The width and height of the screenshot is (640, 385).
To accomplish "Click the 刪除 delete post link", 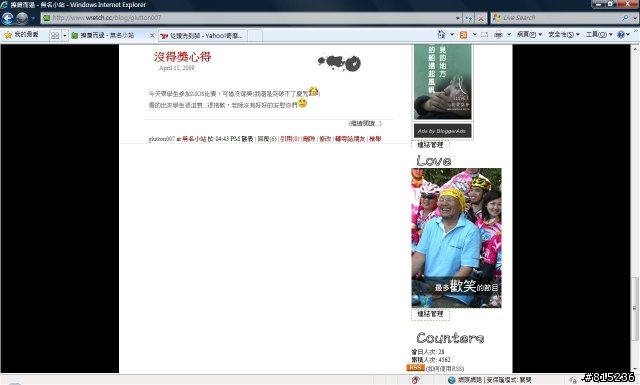I will point(309,139).
